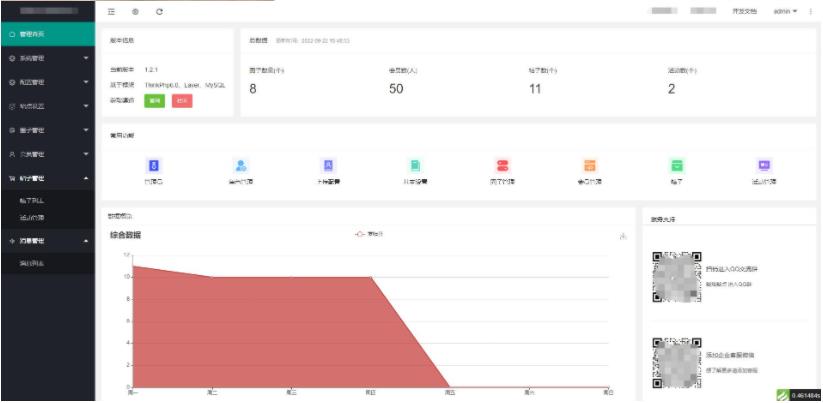
Task: Open the website globe icon in top bar
Action: point(135,12)
